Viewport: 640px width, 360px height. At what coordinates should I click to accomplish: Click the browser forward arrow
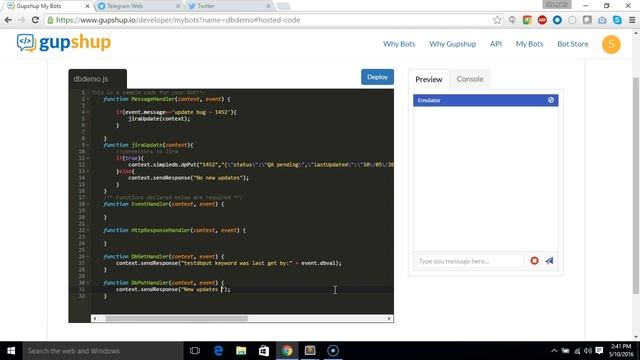pyautogui.click(x=22, y=20)
